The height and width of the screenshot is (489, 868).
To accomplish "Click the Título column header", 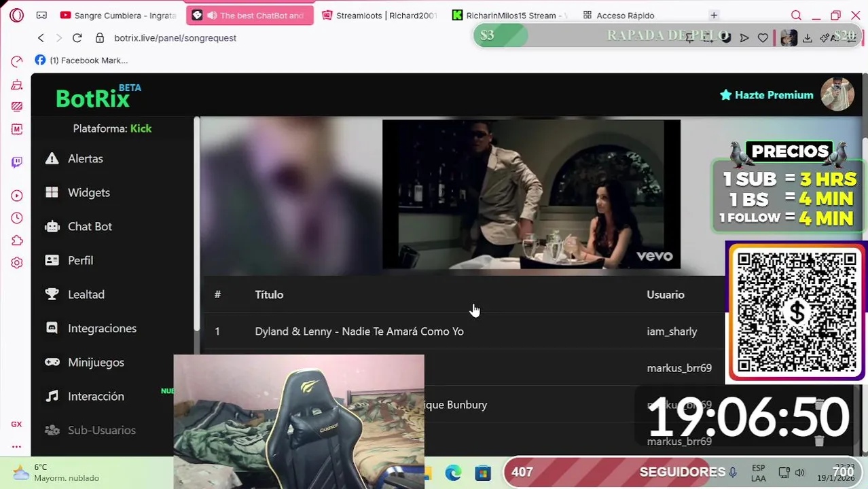I will point(269,295).
